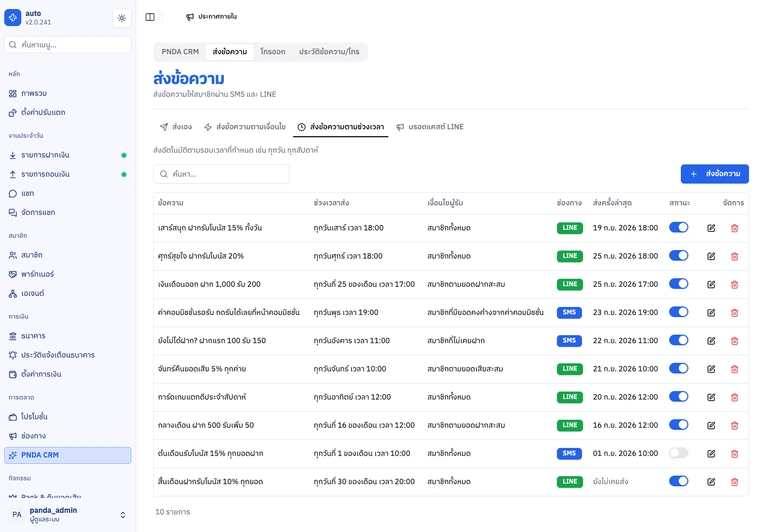Delete the เสาร์สนุก ฝากรับโบนัส 15% message
766x532 pixels.
[x=735, y=228]
